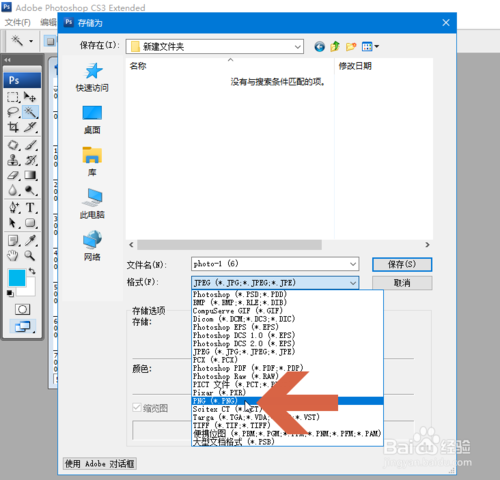Reset default foreground and background colors
Viewport: 500px width, 480px height.
tap(10, 293)
